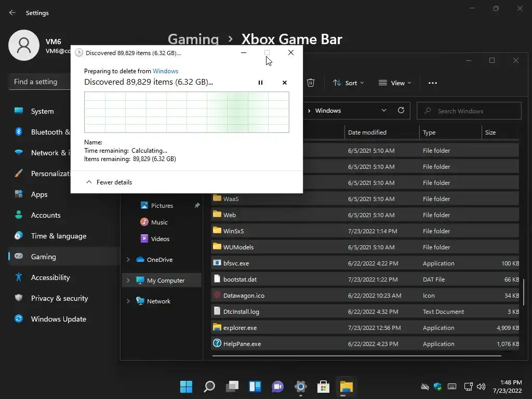Click the pin icon next to Pictures
This screenshot has width=532, height=399.
tap(197, 205)
